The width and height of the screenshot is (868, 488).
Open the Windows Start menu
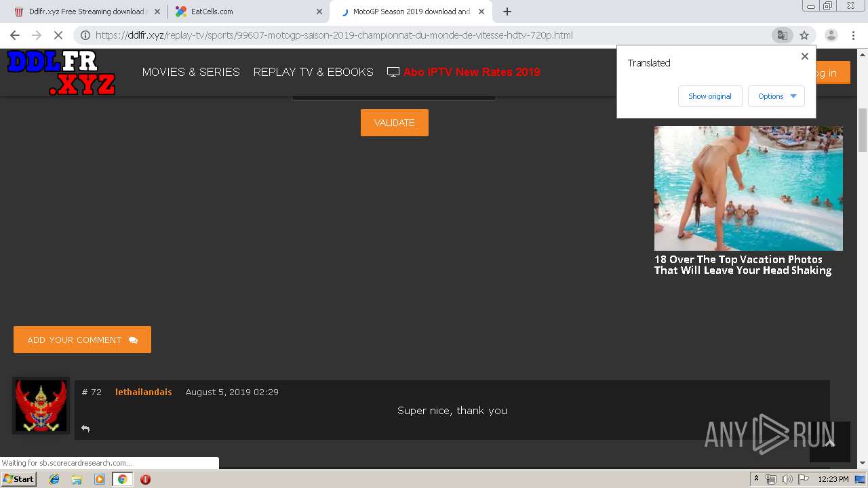pyautogui.click(x=18, y=479)
